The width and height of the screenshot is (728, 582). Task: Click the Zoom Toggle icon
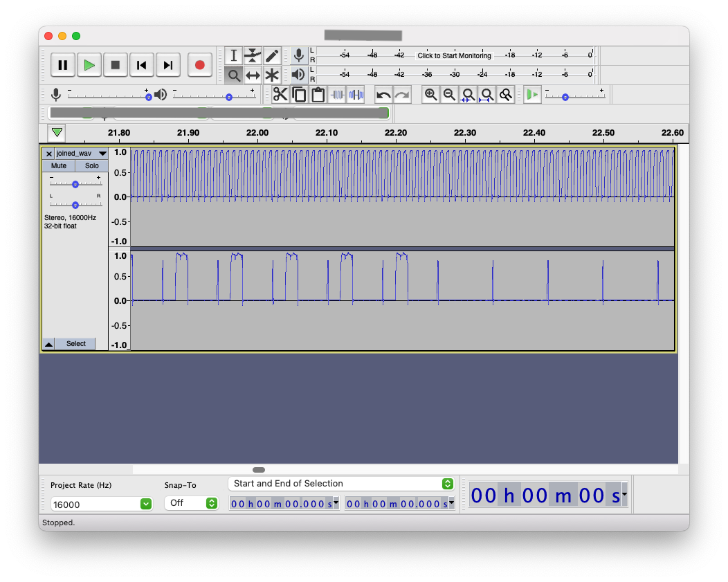[506, 95]
